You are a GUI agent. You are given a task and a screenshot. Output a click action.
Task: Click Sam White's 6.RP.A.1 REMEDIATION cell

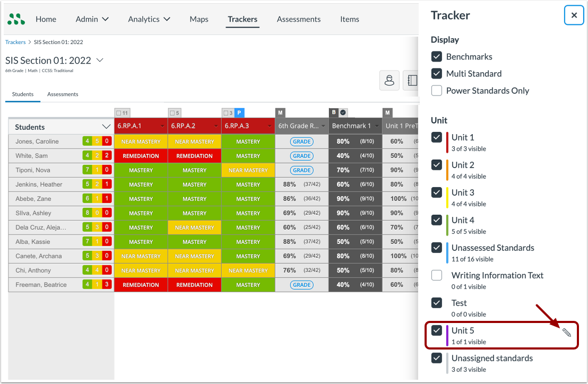click(141, 156)
